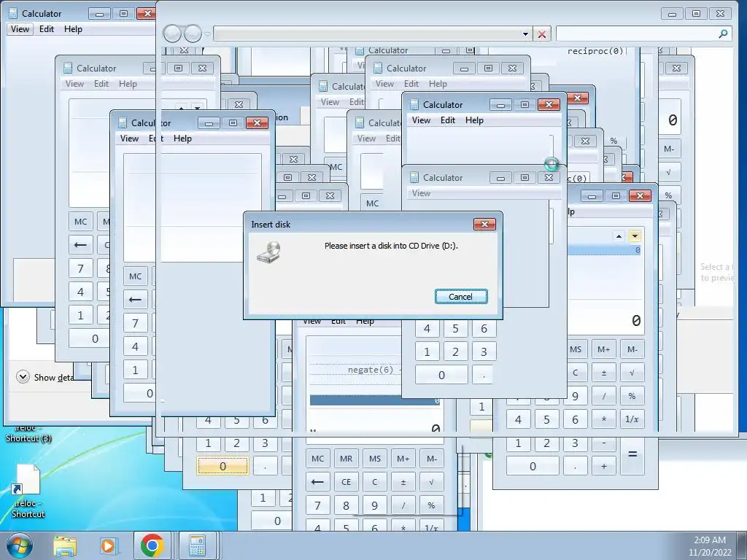Click the 5 key just below Insert disk dialog
747x560 pixels.
(455, 328)
